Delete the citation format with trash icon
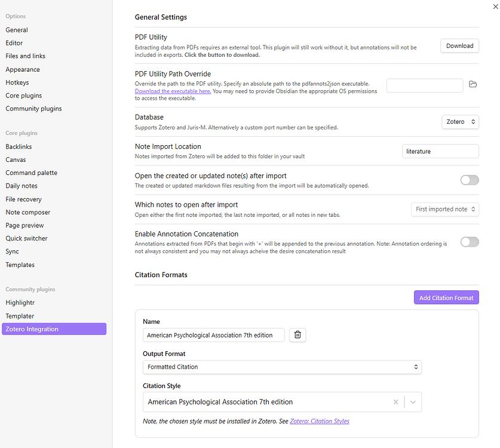500x448 pixels. (297, 335)
